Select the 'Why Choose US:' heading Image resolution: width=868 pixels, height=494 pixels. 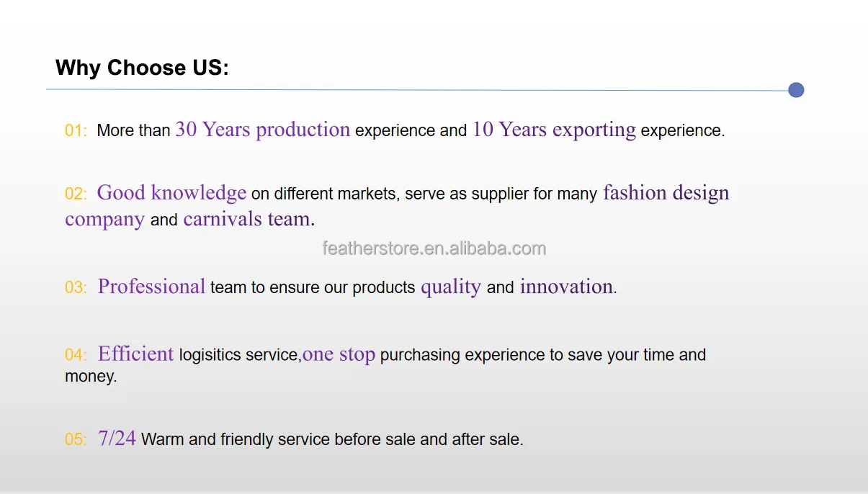(142, 68)
